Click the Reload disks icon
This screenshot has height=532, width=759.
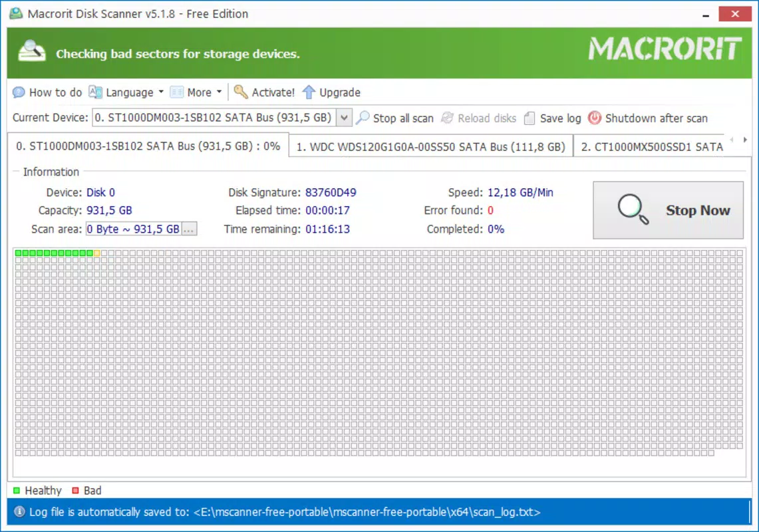[447, 118]
